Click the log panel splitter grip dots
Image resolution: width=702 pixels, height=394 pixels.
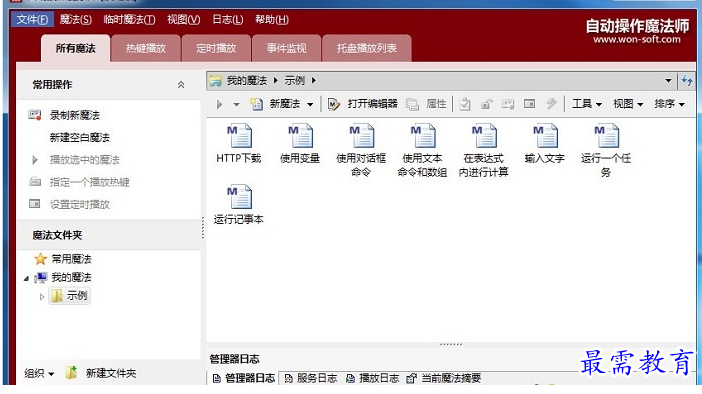[451, 344]
